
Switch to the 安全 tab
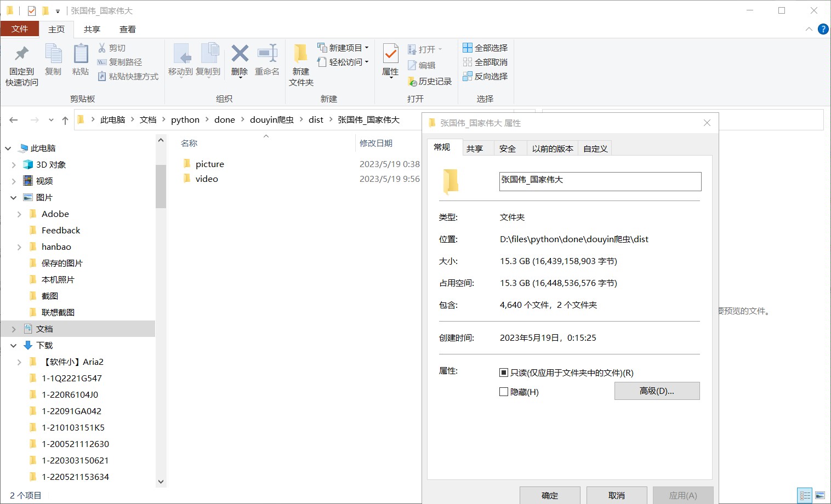[507, 148]
